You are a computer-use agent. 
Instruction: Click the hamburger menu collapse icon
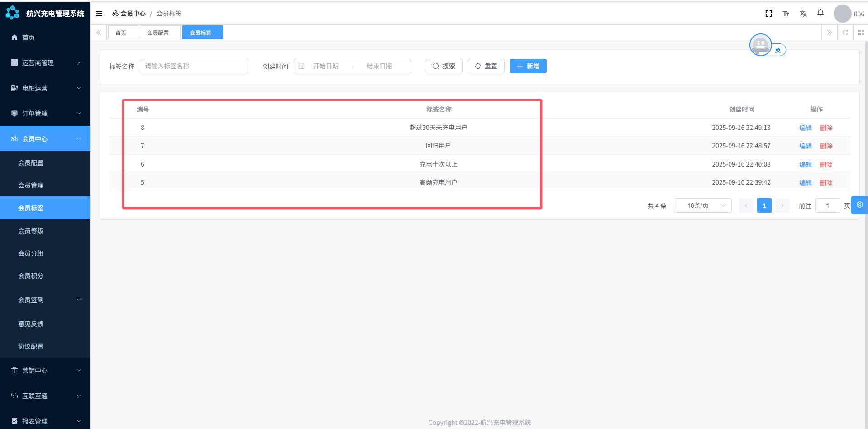pyautogui.click(x=99, y=14)
